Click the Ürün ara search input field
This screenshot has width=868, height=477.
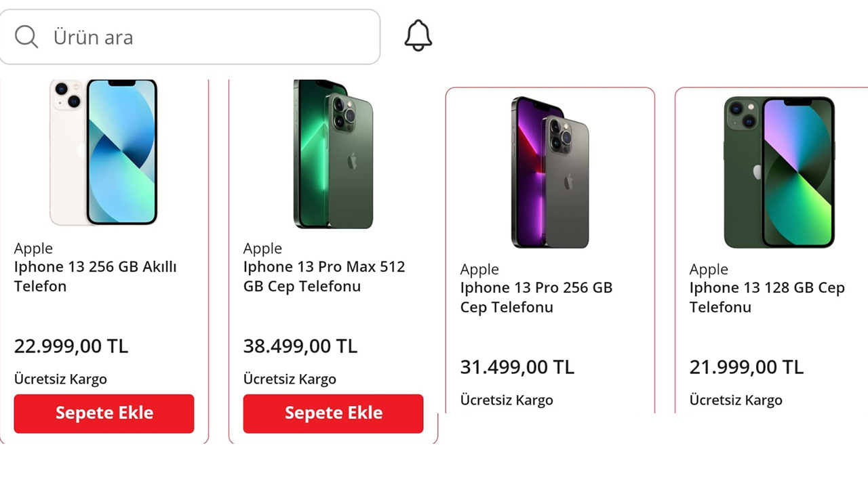(x=190, y=37)
